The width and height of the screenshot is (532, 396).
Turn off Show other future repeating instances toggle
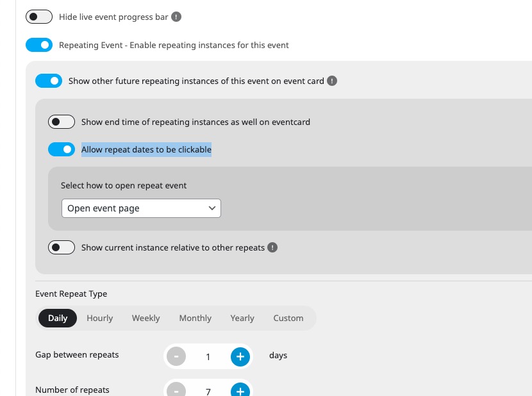(49, 81)
